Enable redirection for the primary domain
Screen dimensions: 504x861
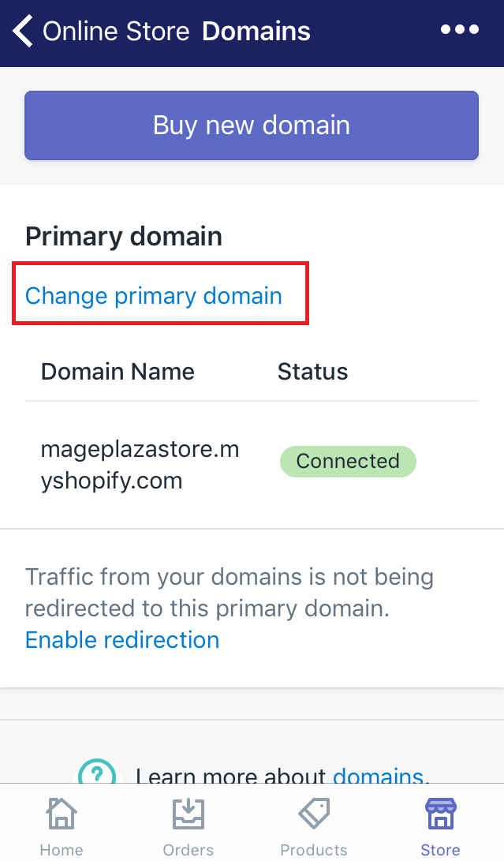[x=122, y=640]
